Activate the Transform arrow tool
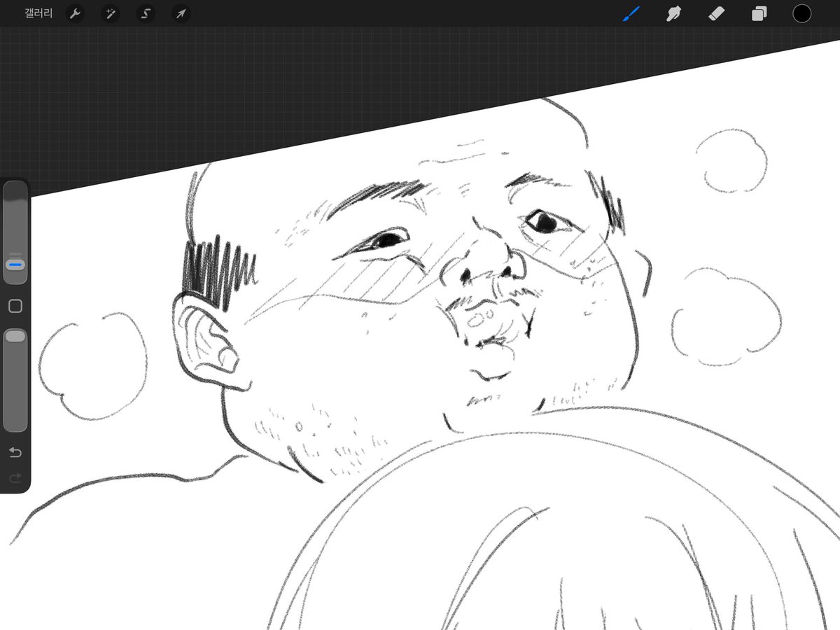The image size is (840, 630). pyautogui.click(x=181, y=13)
